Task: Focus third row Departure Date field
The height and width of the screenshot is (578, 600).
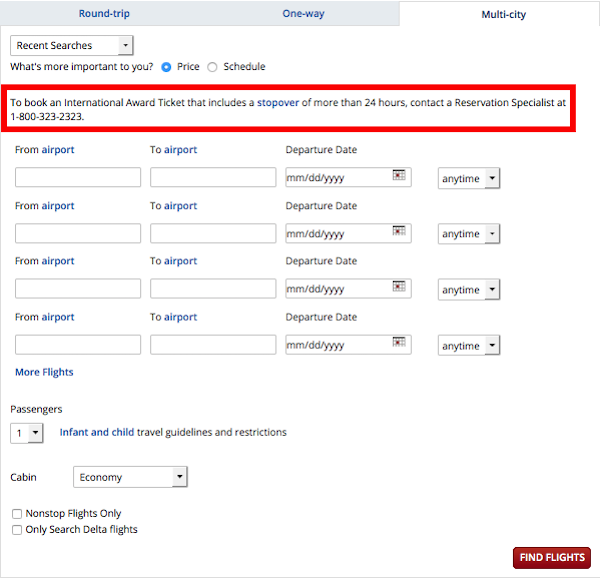Action: pos(348,288)
